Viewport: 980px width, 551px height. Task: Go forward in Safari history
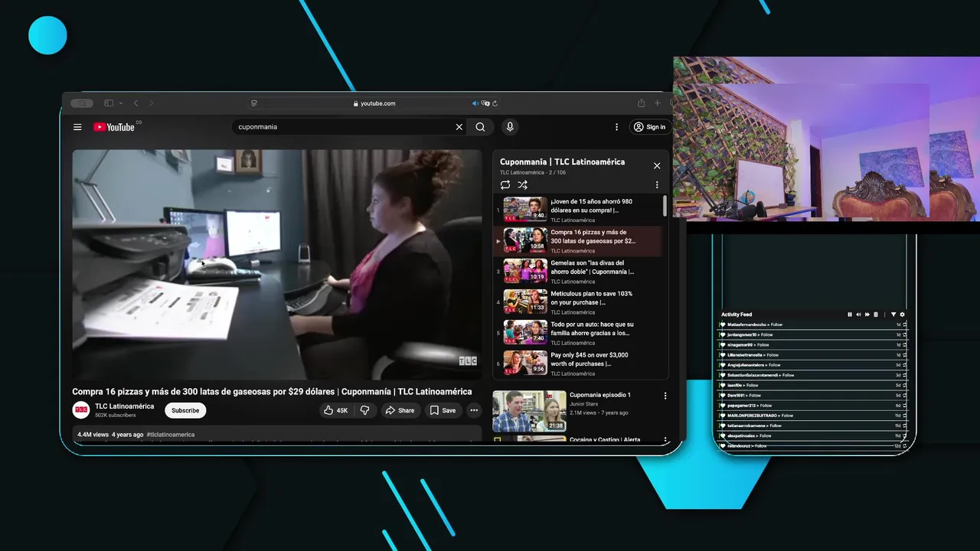pyautogui.click(x=151, y=103)
